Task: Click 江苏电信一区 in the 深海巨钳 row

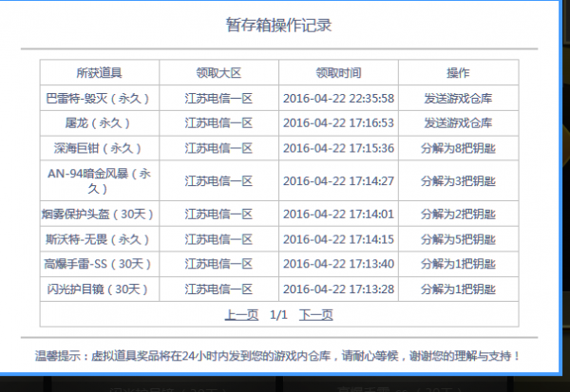Action: tap(218, 148)
